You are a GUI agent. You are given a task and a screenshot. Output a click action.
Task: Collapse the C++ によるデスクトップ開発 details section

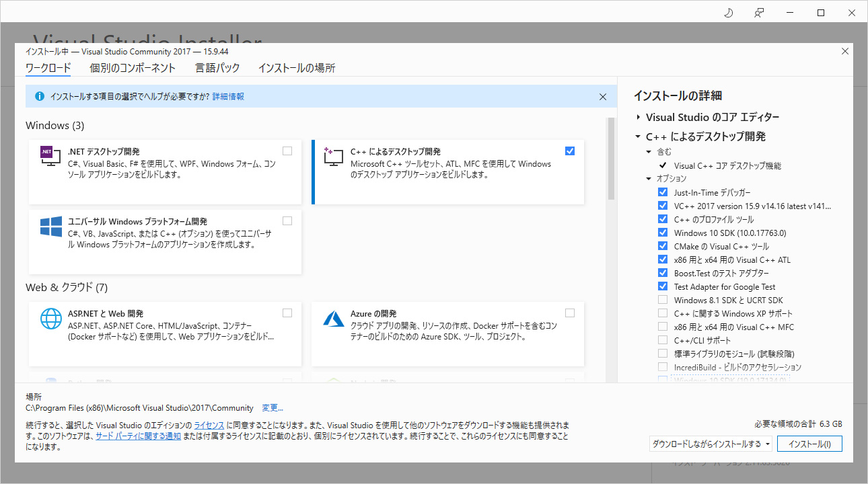638,136
